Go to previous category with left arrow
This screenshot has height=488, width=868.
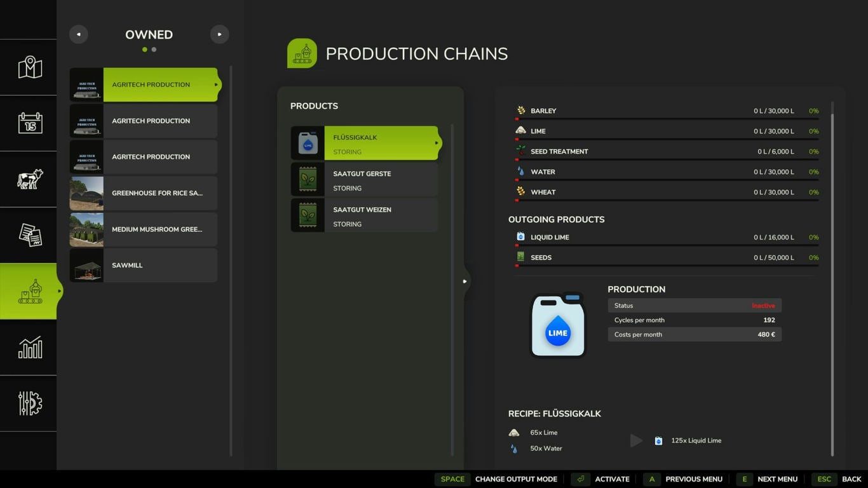tap(79, 34)
